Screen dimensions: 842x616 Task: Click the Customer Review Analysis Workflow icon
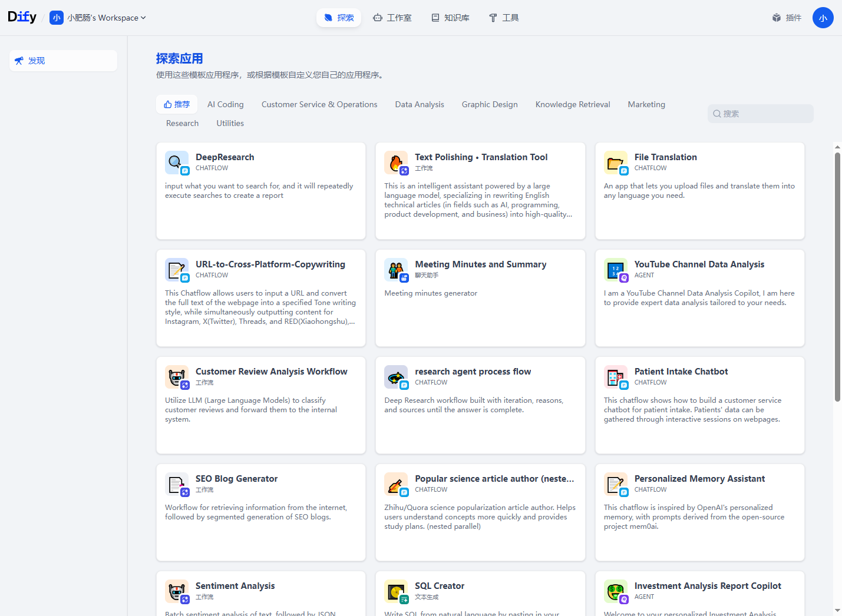[x=177, y=377]
